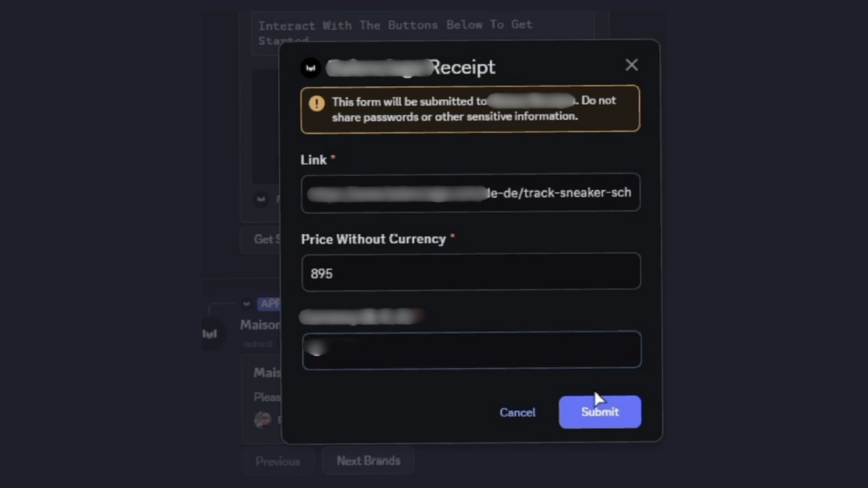Screen dimensions: 868x488
Task: Click the bot logo beside the Receipt title
Action: pyautogui.click(x=311, y=68)
